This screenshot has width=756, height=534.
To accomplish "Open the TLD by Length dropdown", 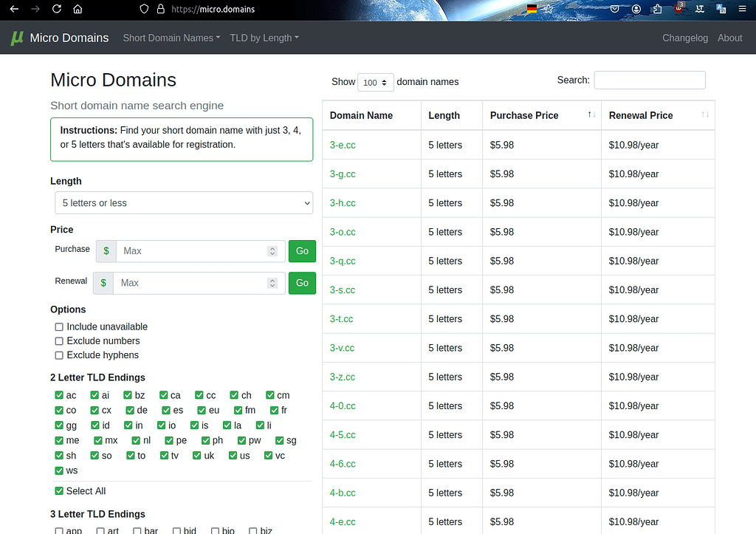I will (264, 38).
